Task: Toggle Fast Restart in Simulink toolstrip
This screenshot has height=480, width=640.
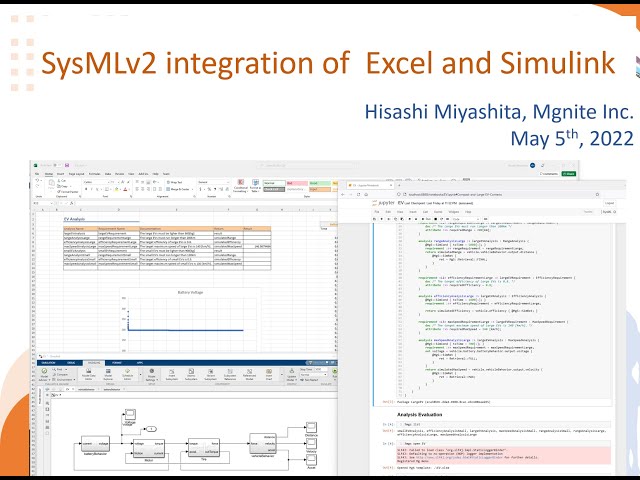Action: point(309,380)
